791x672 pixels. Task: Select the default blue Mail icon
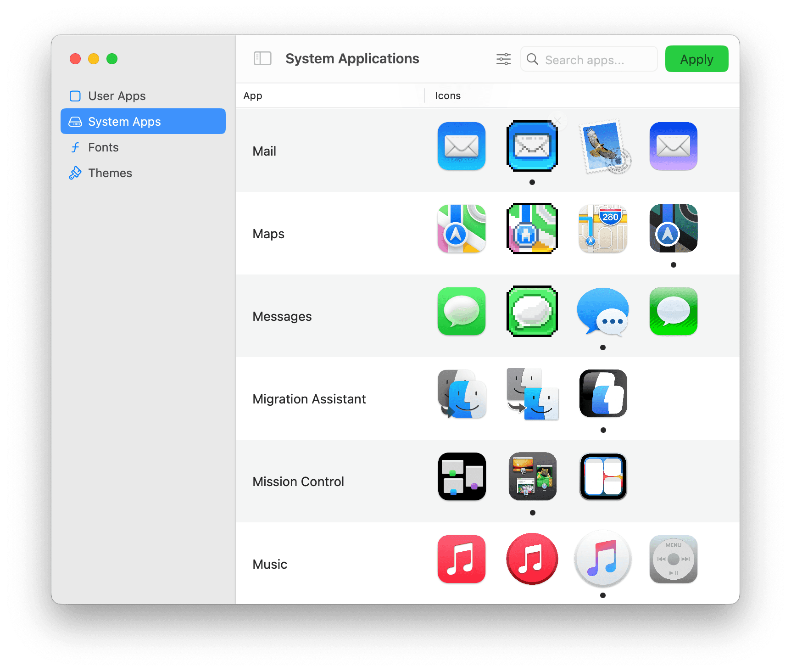click(461, 146)
